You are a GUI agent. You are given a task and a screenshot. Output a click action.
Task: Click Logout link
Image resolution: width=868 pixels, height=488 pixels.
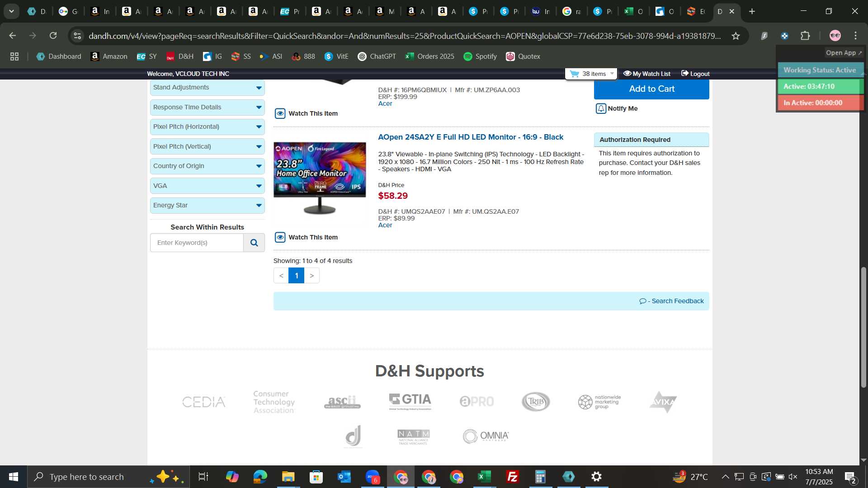click(x=695, y=74)
